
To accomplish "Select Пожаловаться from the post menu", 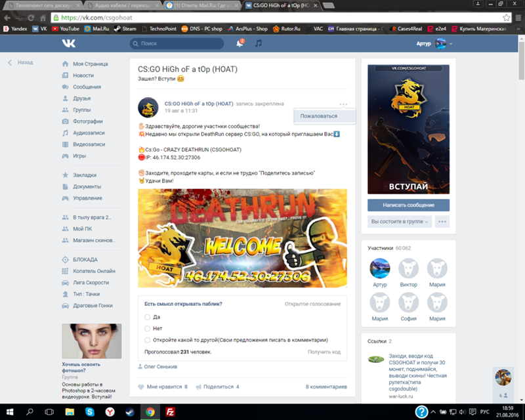I will [325, 116].
